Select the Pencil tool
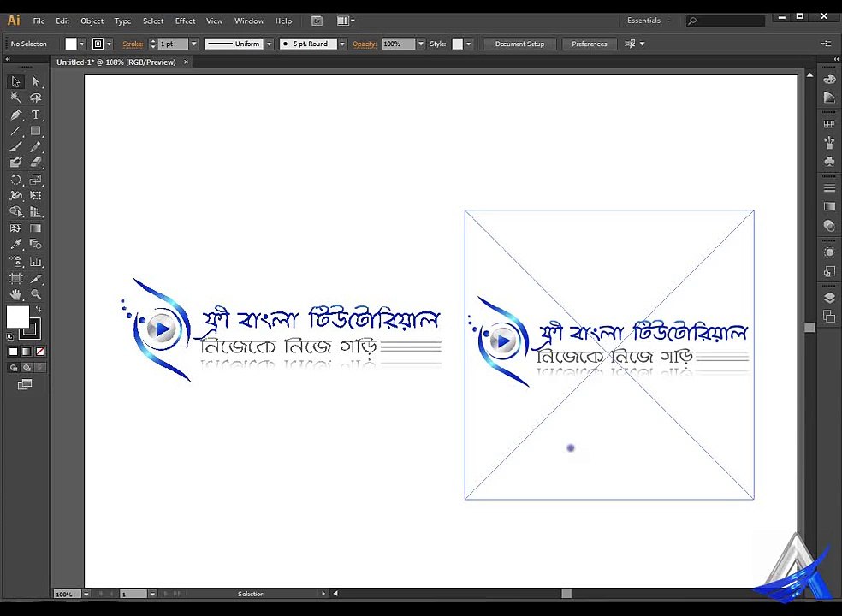The image size is (842, 616). pos(36,146)
